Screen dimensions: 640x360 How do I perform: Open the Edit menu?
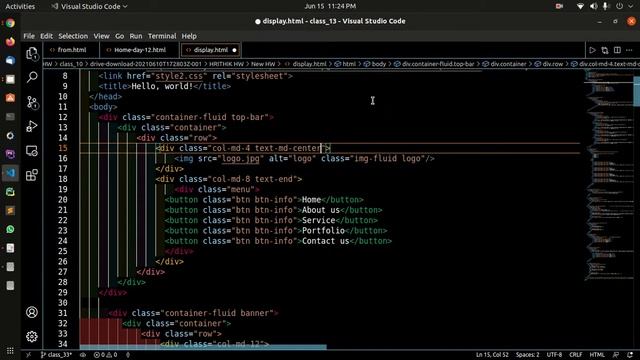[x=46, y=36]
